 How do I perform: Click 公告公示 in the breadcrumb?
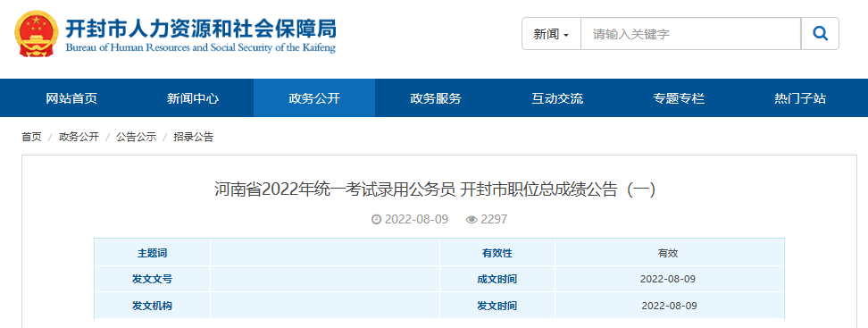click(x=136, y=137)
